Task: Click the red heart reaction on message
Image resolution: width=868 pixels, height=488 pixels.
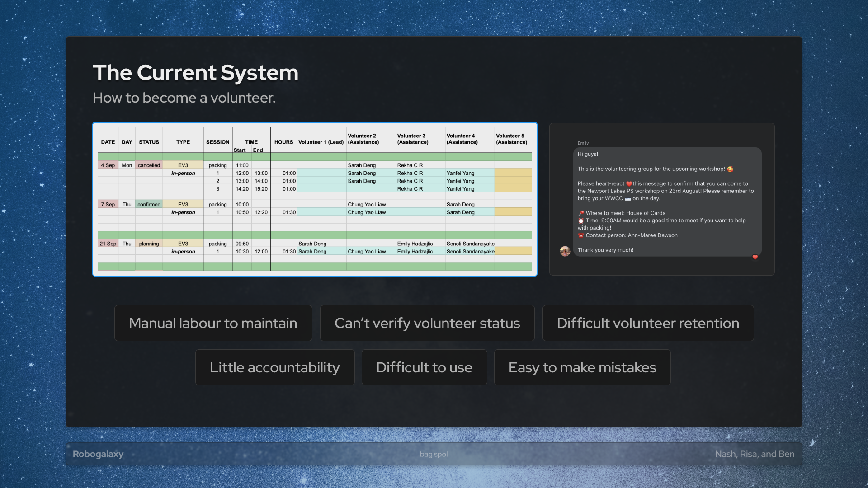Action: 755,257
